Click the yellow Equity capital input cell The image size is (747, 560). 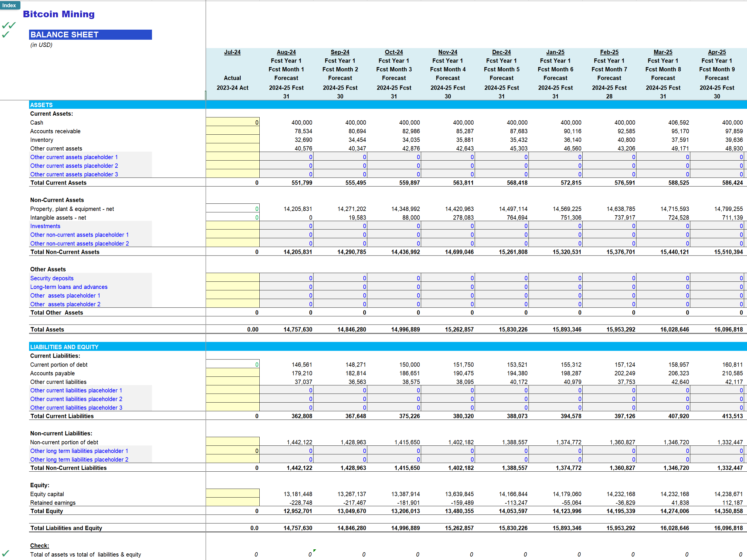point(232,494)
